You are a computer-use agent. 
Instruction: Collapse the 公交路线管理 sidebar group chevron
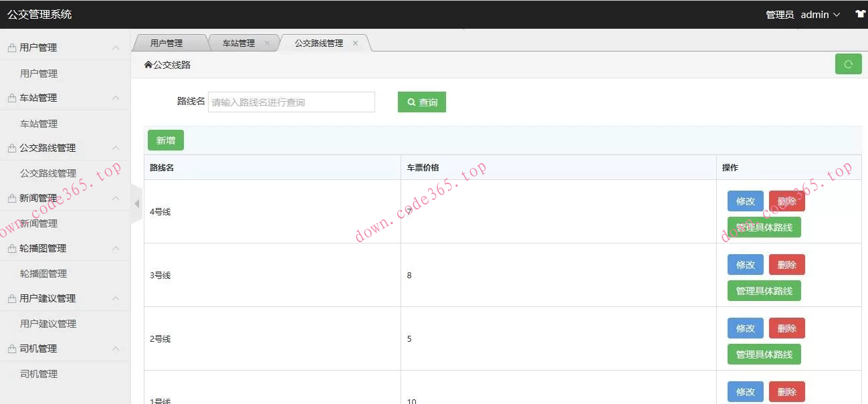coord(116,148)
